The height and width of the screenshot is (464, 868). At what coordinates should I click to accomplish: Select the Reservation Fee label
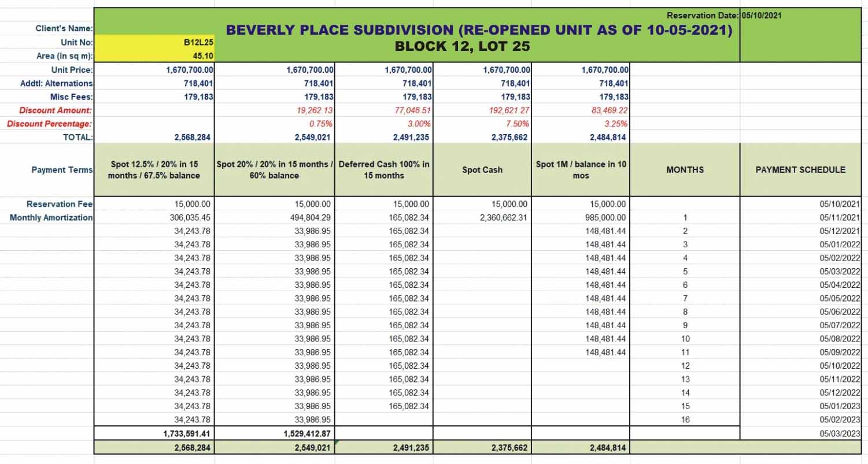pos(60,204)
